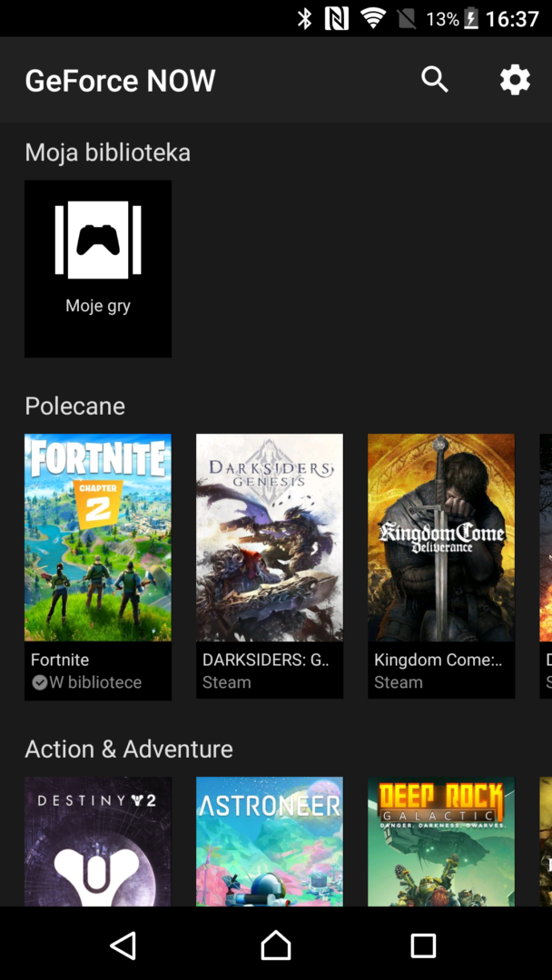552x980 pixels.
Task: Open settings via the gear icon
Action: [515, 80]
